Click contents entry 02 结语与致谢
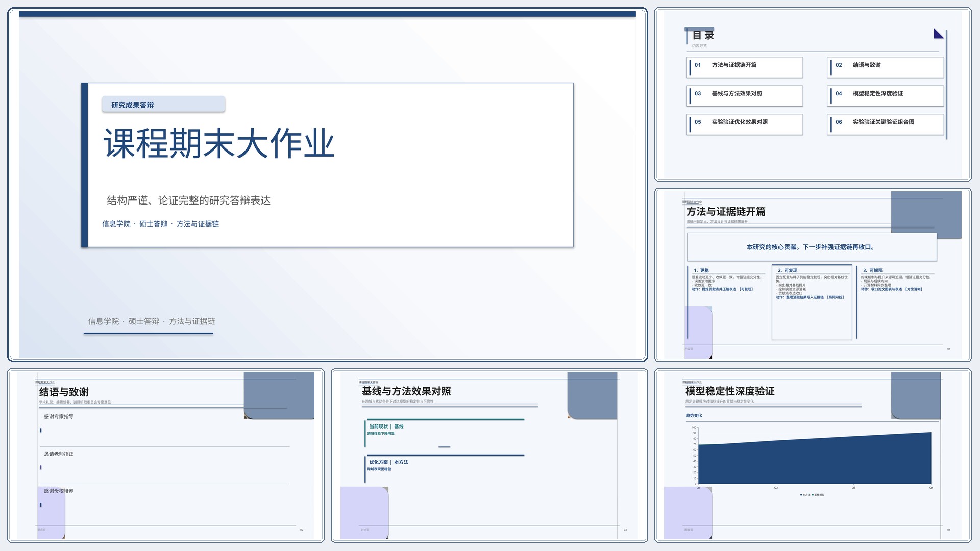 (x=886, y=67)
